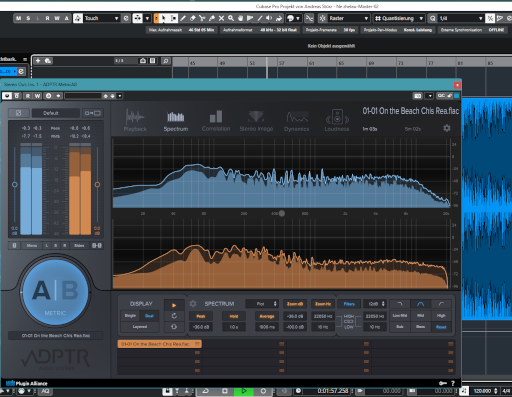
Task: Open the Correlation tab
Action: [x=216, y=120]
